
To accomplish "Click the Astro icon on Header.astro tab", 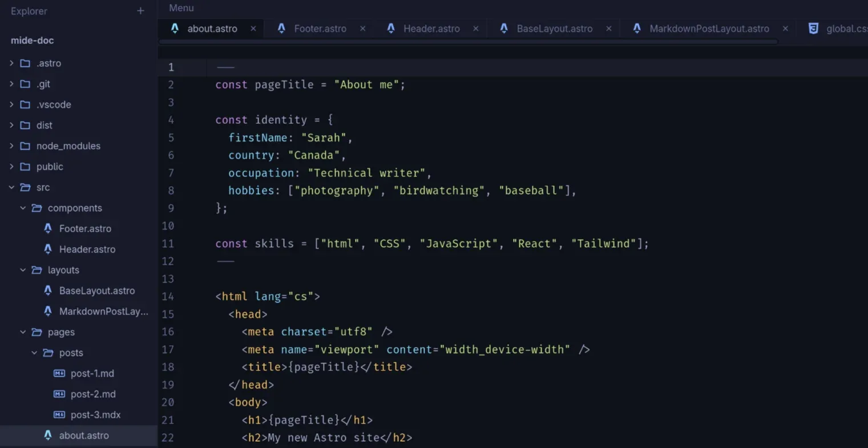I will (x=391, y=28).
